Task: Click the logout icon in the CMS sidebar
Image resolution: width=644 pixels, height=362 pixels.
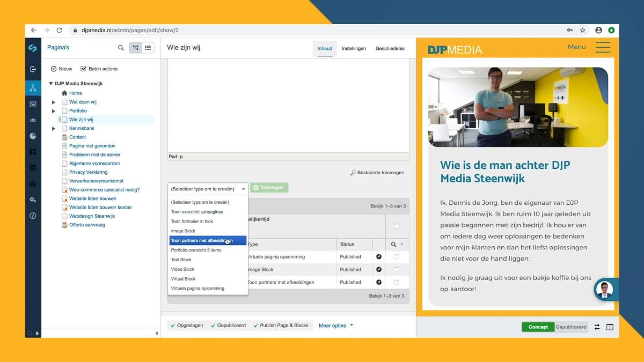Action: click(x=33, y=69)
